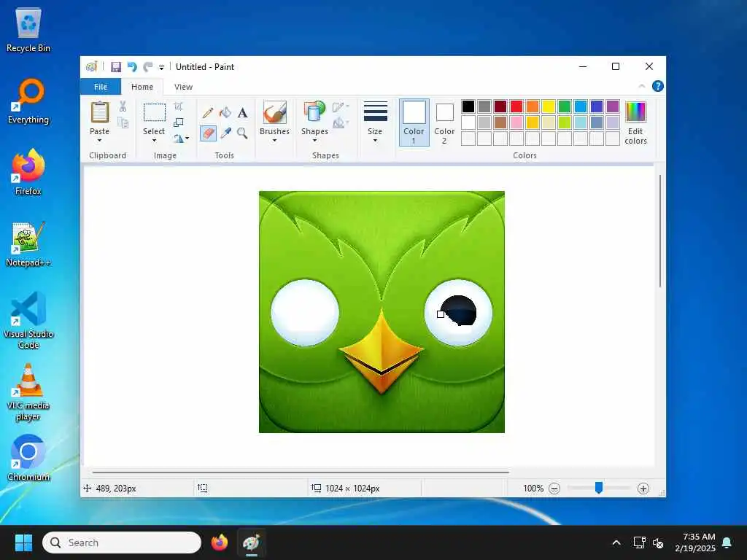The width and height of the screenshot is (747, 560).
Task: Click the horizontal scrollbar in Paint
Action: click(301, 472)
